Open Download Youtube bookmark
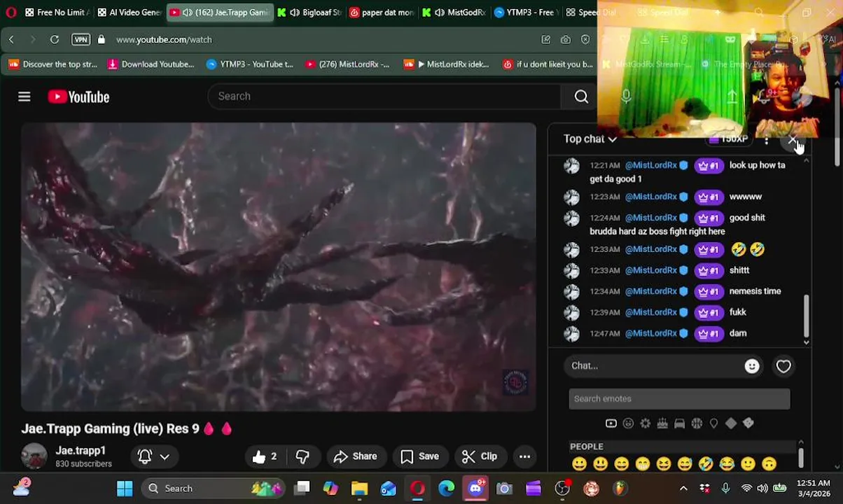This screenshot has width=843, height=504. pyautogui.click(x=151, y=64)
